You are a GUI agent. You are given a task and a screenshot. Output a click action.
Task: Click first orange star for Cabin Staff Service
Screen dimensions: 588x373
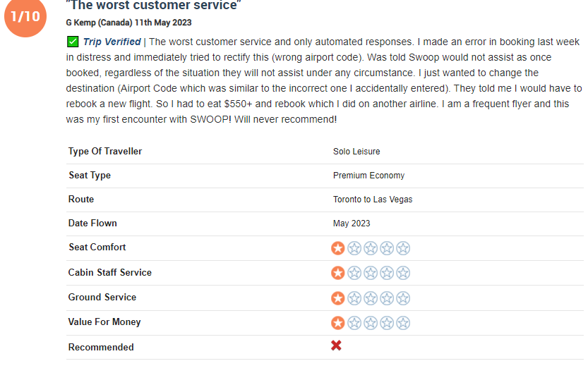[338, 273]
